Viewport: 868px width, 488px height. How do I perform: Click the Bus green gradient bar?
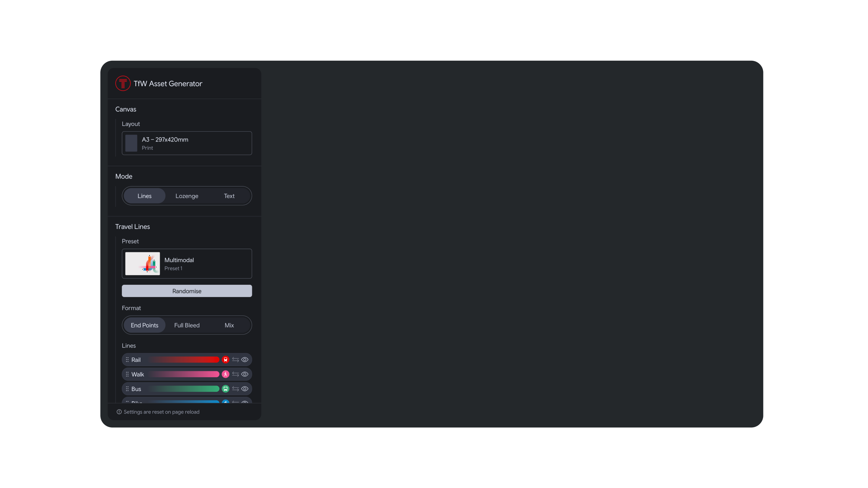tap(184, 389)
